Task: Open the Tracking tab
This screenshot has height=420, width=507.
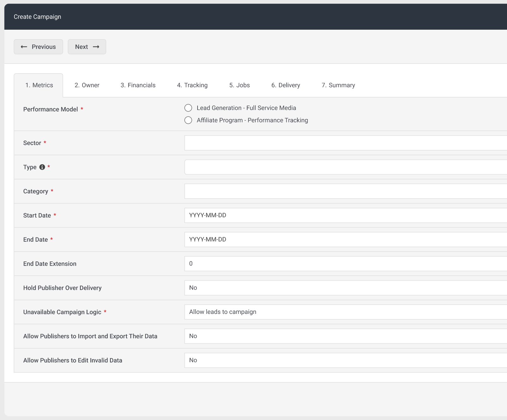Action: coord(192,85)
